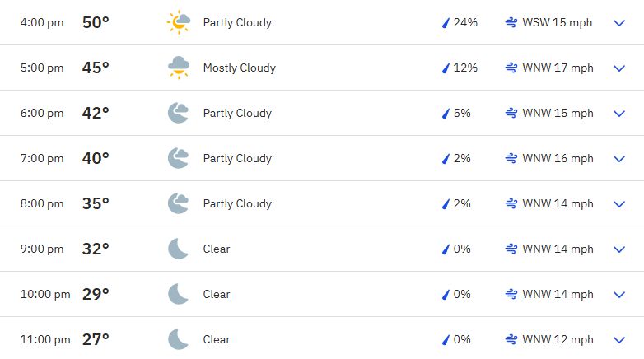Click the 8:00 pm time label
Viewport: 644px width, 359px height.
pyautogui.click(x=42, y=203)
